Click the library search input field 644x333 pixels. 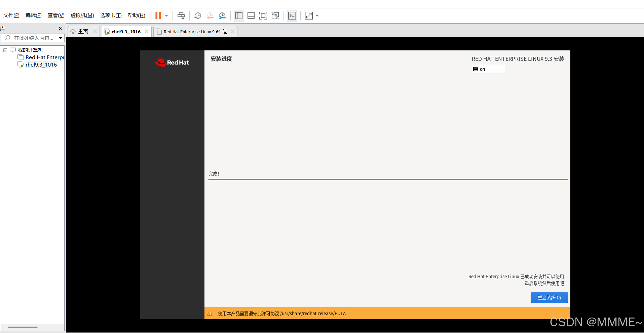click(34, 38)
